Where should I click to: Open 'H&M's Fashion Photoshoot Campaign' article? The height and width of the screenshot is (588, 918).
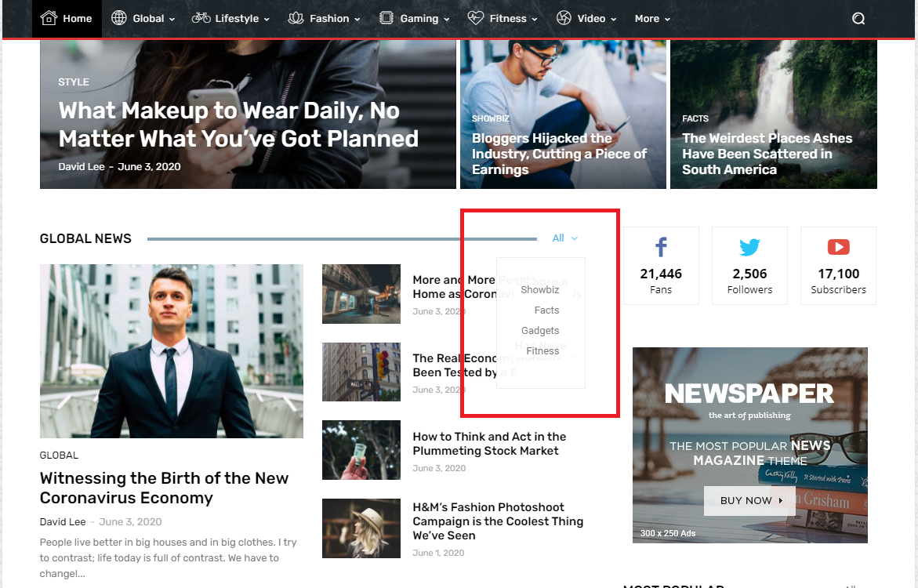click(498, 521)
